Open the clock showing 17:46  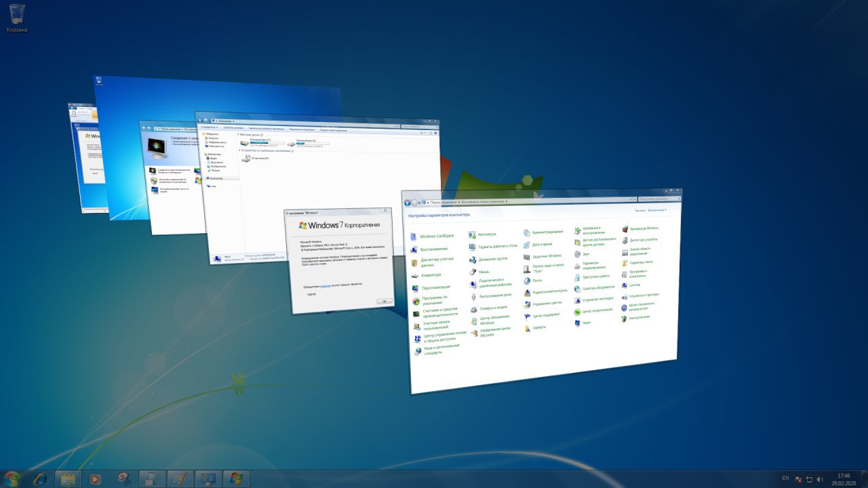pos(844,479)
